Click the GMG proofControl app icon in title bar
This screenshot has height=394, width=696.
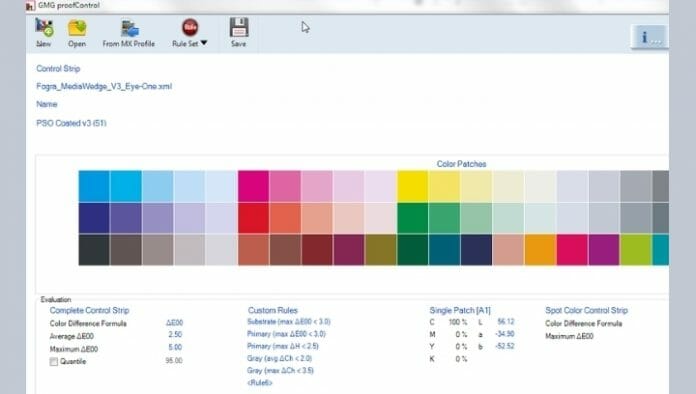coord(30,6)
